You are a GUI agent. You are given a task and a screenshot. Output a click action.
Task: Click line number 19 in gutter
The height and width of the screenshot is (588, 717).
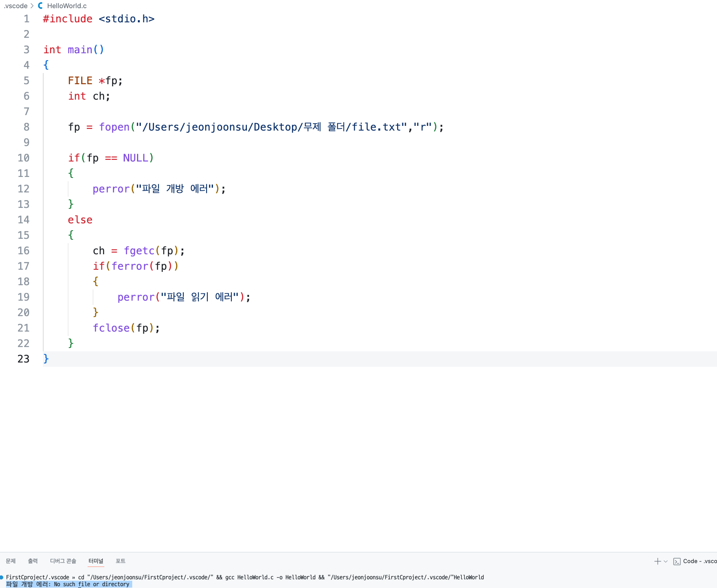(x=24, y=297)
